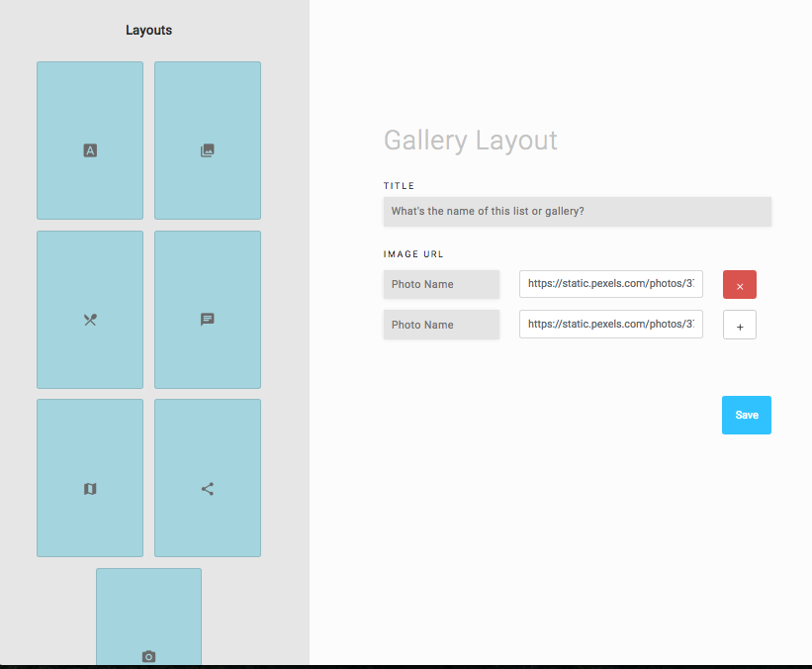Select the gallery layout tile with the photo library icon
Screen dimensions: 812x669
point(208,141)
